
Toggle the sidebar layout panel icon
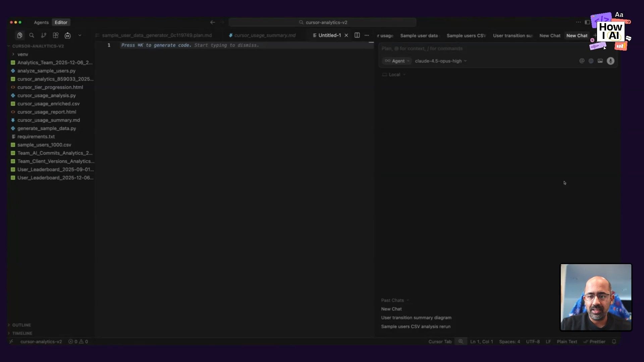587,22
